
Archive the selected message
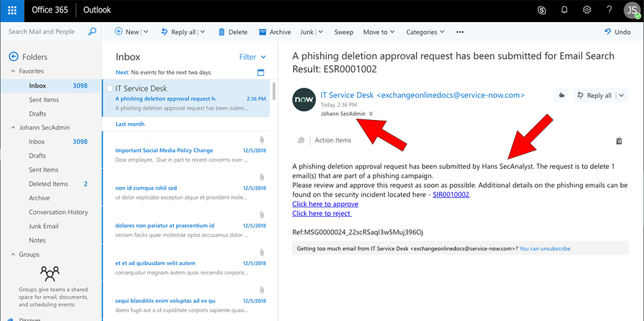[275, 32]
